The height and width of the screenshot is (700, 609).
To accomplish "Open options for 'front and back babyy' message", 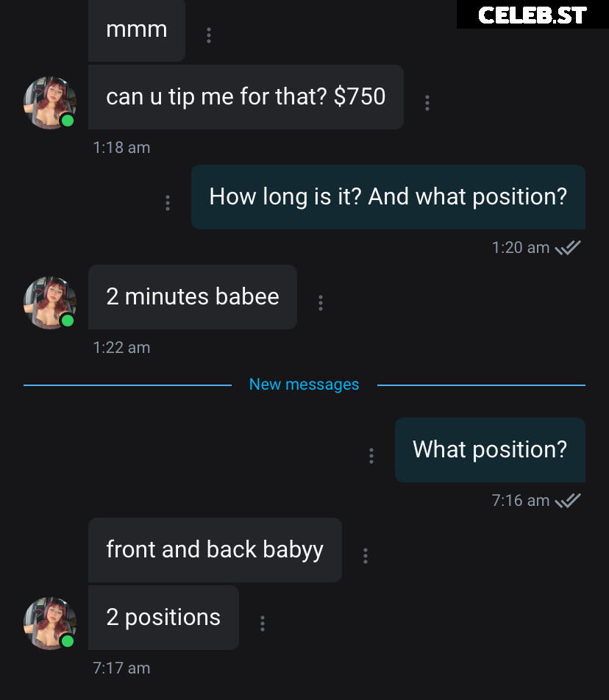I will (366, 556).
